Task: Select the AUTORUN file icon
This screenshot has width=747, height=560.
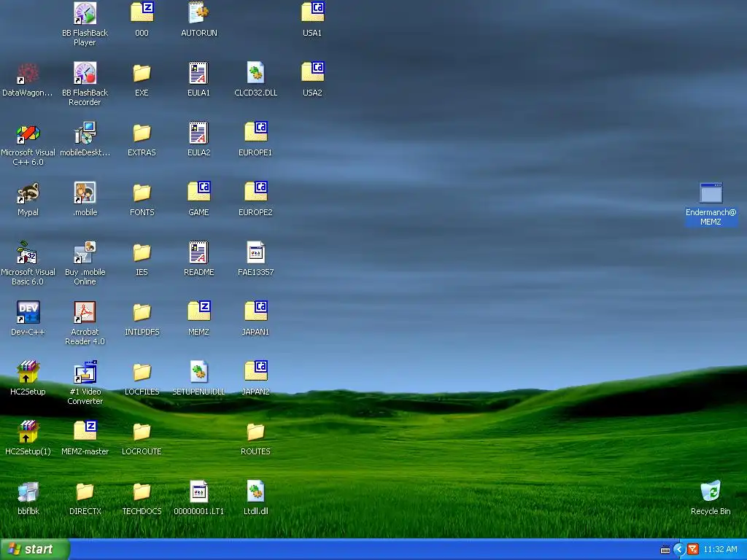Action: point(198,13)
